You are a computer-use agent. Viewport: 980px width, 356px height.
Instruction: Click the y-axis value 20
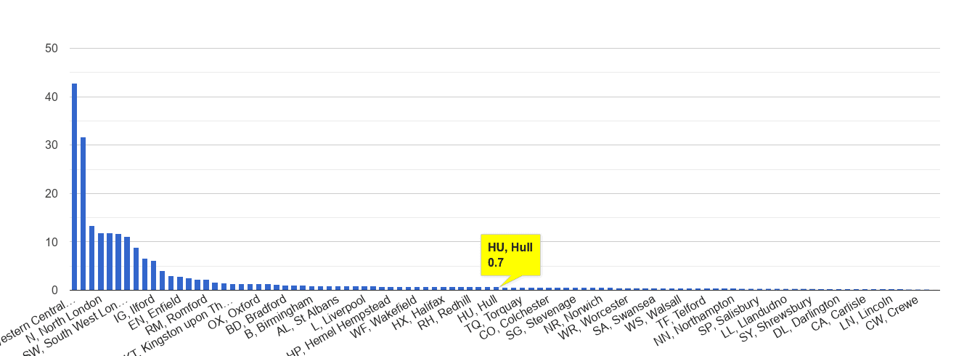pyautogui.click(x=52, y=193)
